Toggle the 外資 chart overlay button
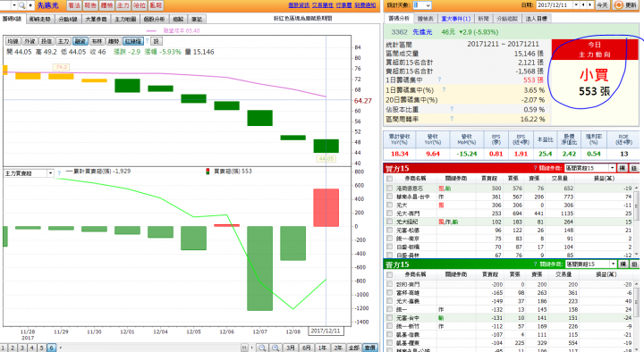Viewport: 644px width, 352px height. point(30,41)
